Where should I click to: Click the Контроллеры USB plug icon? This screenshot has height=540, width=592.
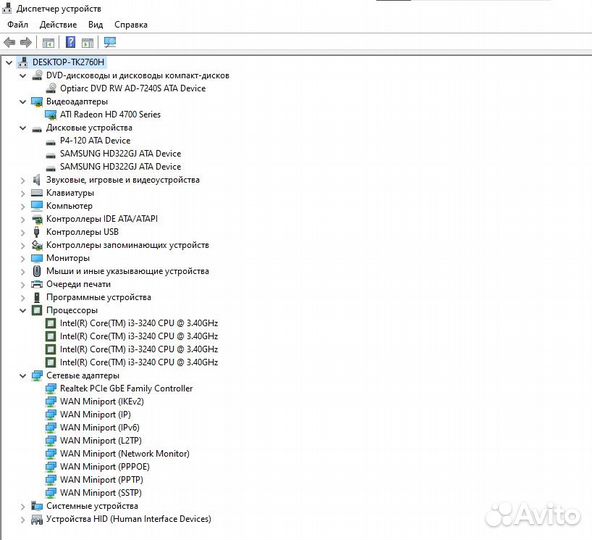[37, 232]
